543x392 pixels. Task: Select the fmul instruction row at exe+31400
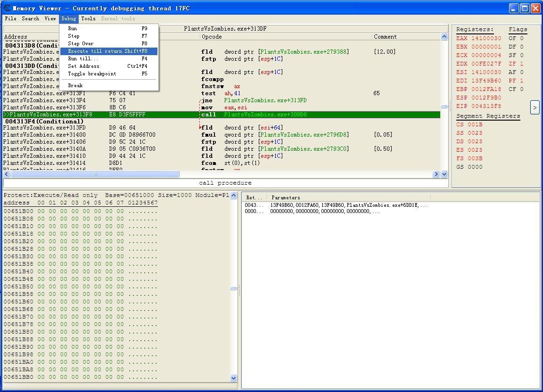tap(222, 135)
